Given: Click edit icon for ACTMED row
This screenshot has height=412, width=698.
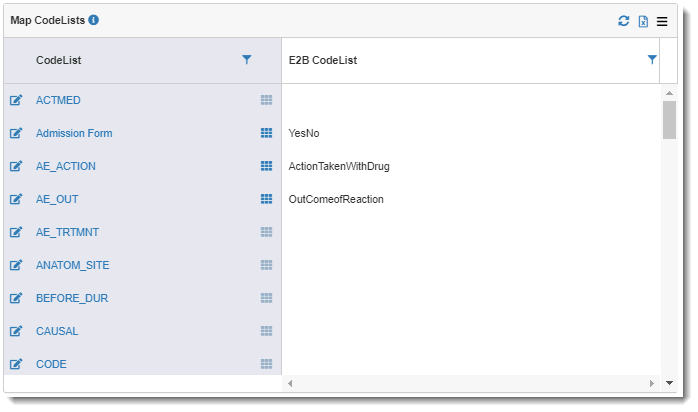Looking at the screenshot, I should (x=16, y=100).
